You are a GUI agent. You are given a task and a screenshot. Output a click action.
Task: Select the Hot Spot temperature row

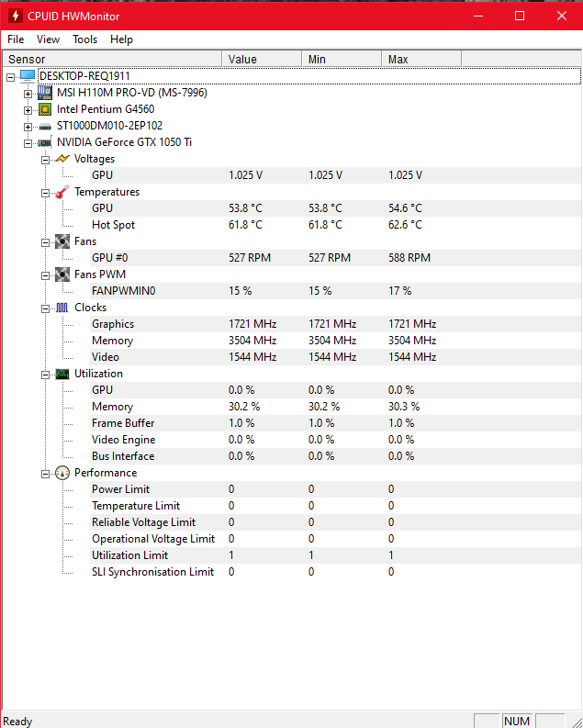[x=113, y=225]
